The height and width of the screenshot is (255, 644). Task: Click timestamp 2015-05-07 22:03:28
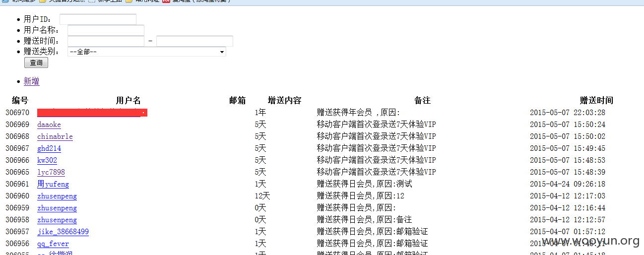point(568,113)
